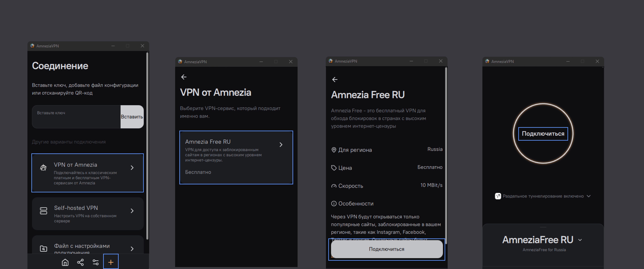
Task: Click the orange plus icon to add connection
Action: pyautogui.click(x=111, y=262)
